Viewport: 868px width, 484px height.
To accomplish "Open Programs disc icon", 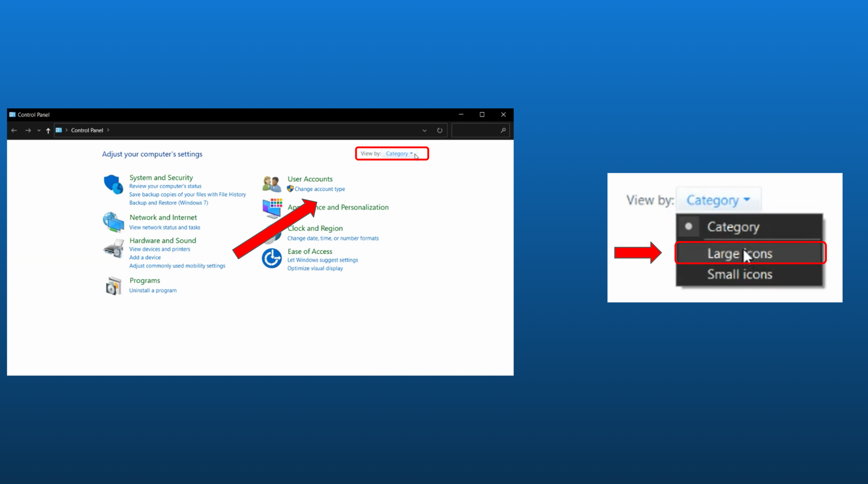I will click(x=113, y=285).
